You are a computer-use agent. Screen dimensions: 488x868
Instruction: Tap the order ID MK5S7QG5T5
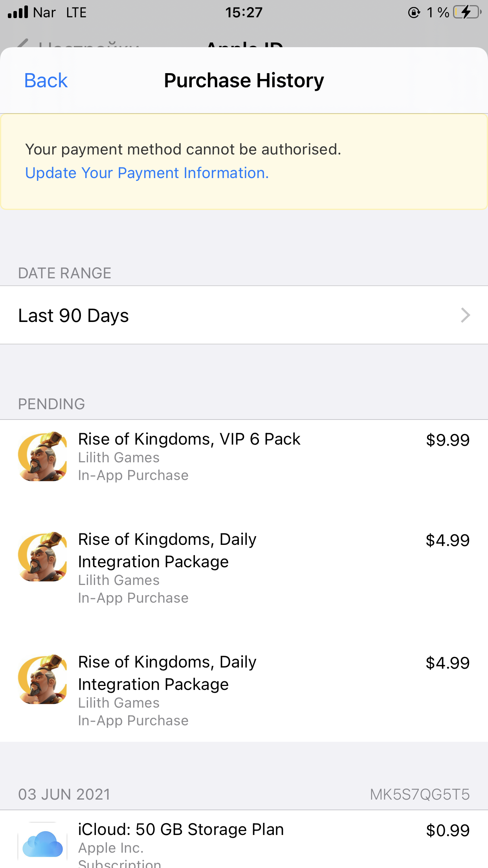coord(420,794)
